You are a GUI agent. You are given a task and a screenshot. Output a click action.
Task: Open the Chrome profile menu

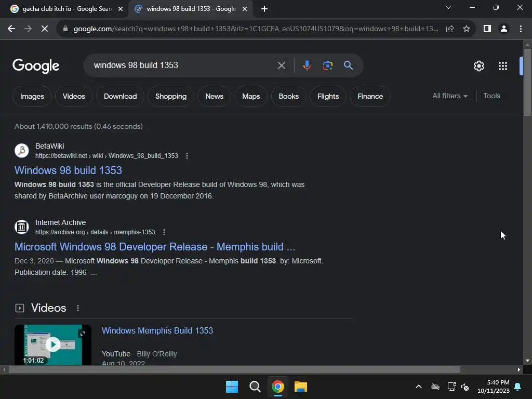tap(504, 29)
